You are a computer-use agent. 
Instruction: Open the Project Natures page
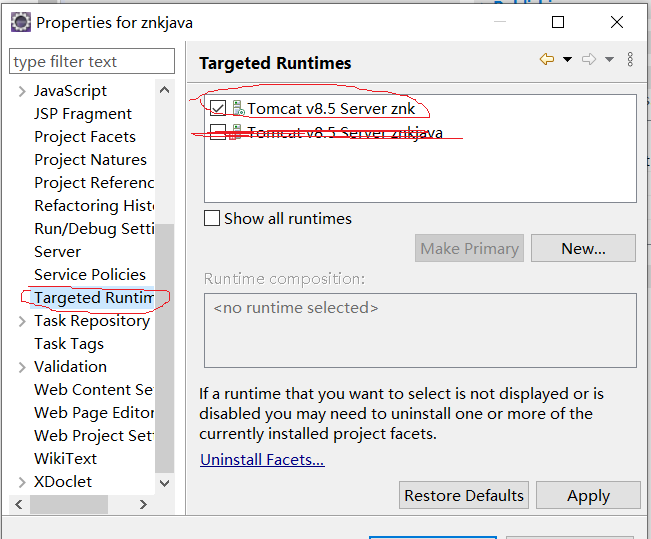91,160
